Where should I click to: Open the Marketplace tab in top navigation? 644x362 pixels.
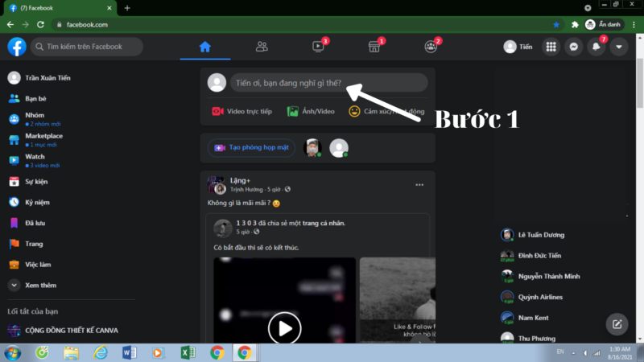(x=374, y=47)
